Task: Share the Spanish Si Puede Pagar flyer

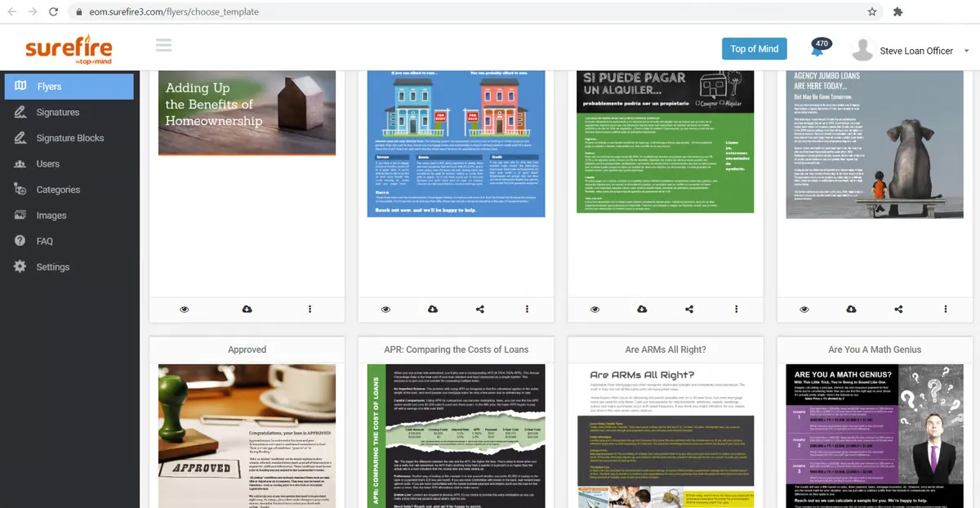Action: [689, 310]
